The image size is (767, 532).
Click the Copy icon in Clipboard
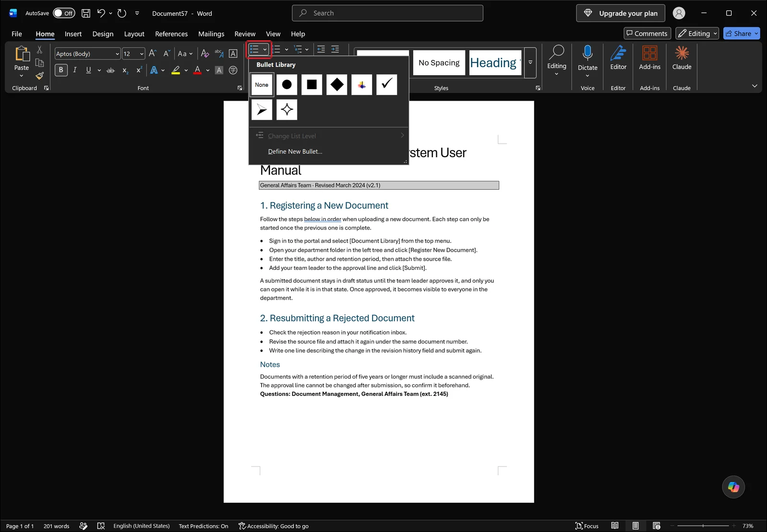click(40, 63)
